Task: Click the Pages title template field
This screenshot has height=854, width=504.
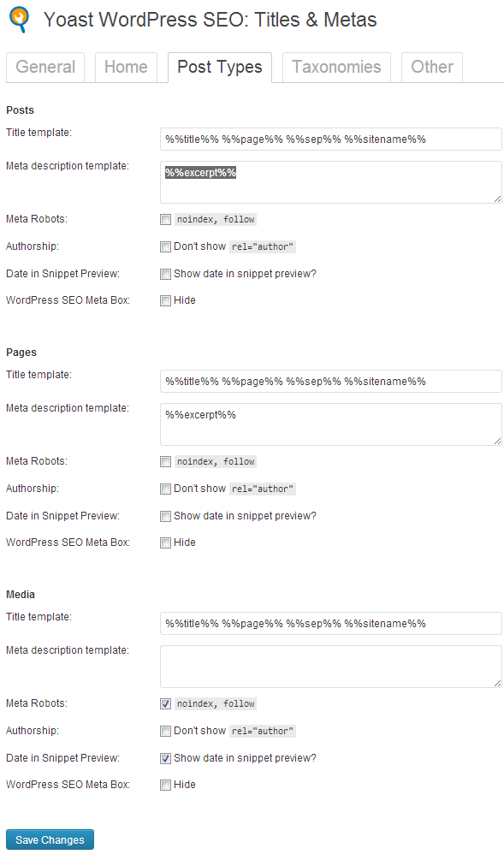Action: [331, 382]
